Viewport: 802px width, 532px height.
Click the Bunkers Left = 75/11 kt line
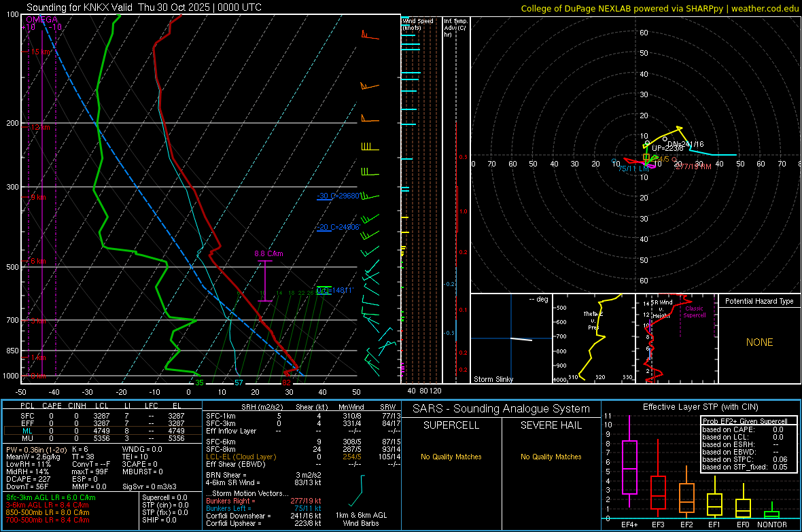coord(264,508)
